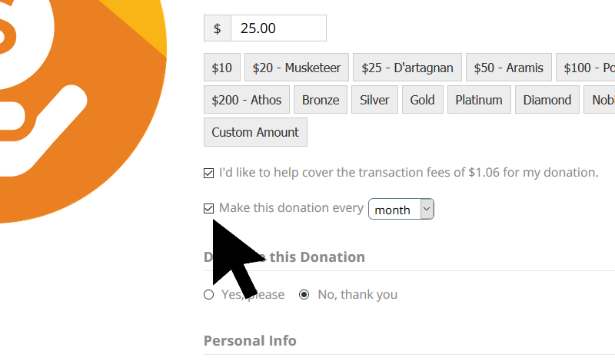Image resolution: width=615 pixels, height=364 pixels.
Task: Choose the $50 - Aramis donation
Action: coord(509,68)
